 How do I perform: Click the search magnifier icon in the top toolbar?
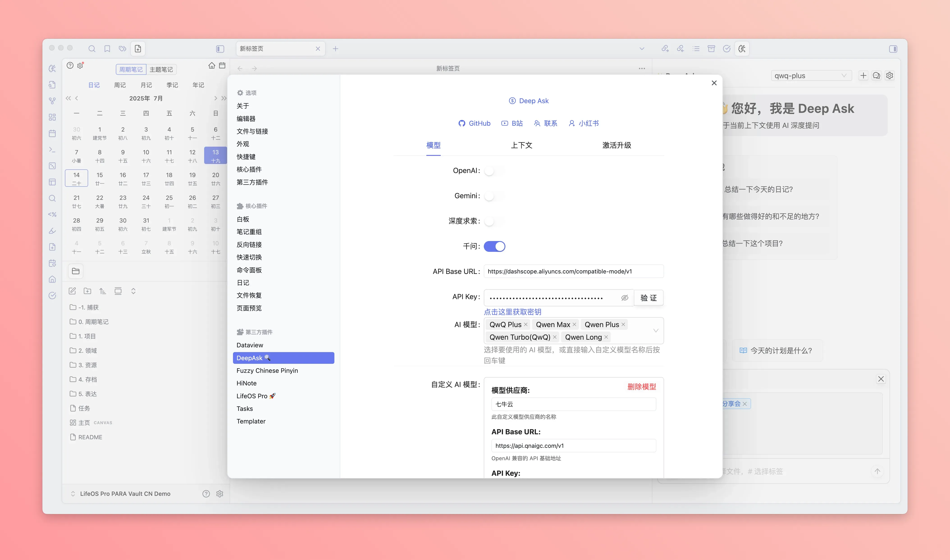click(x=92, y=49)
